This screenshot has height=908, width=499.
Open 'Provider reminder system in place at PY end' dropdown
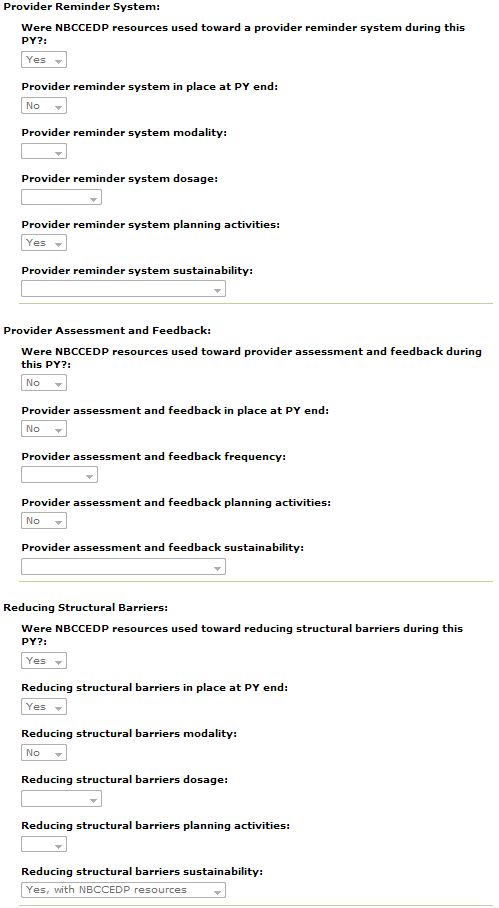coord(44,106)
